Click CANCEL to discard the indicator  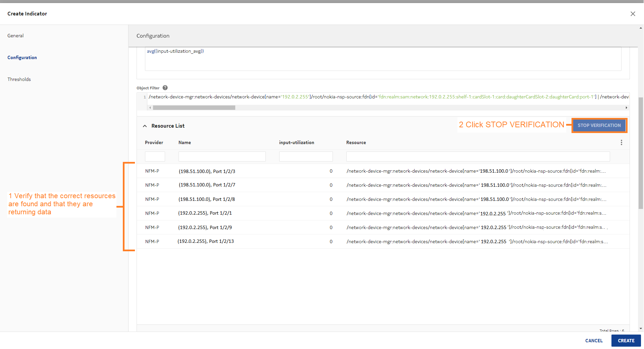pos(594,341)
